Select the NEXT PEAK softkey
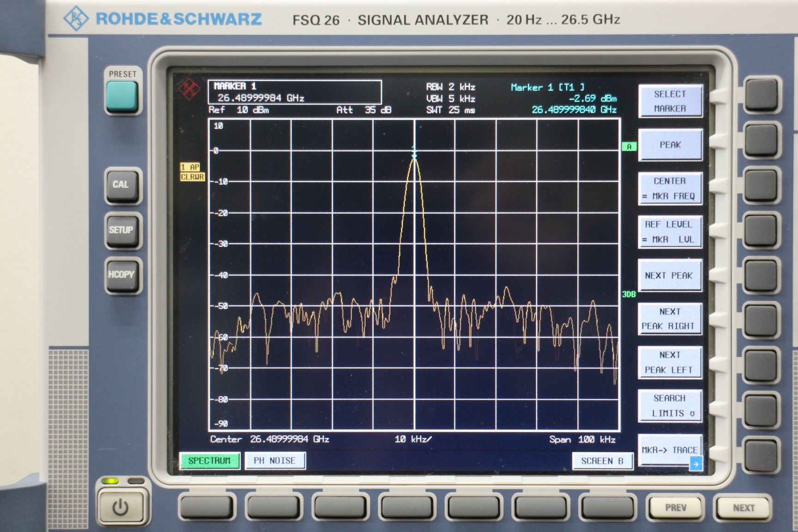798x532 pixels. point(670,276)
